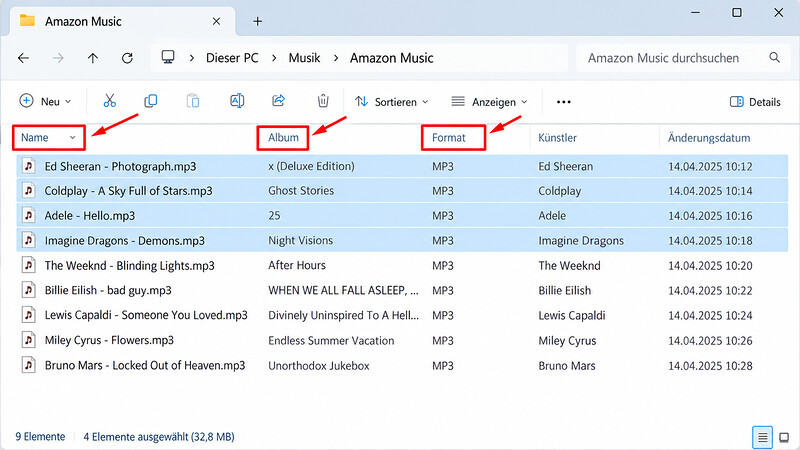The image size is (800, 450).
Task: Open the Sortieren dropdown
Action: click(x=391, y=102)
